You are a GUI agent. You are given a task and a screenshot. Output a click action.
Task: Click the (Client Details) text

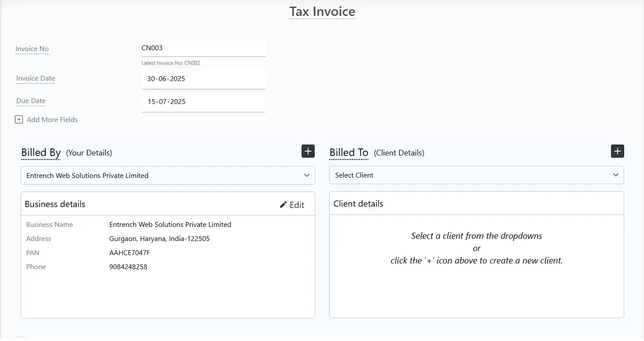pyautogui.click(x=399, y=153)
